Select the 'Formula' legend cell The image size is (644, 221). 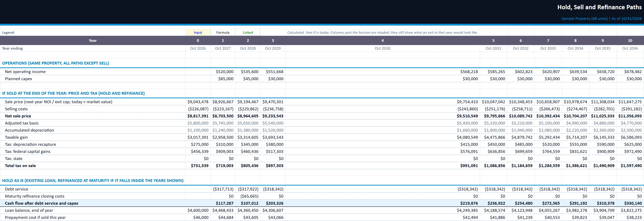[x=223, y=32]
